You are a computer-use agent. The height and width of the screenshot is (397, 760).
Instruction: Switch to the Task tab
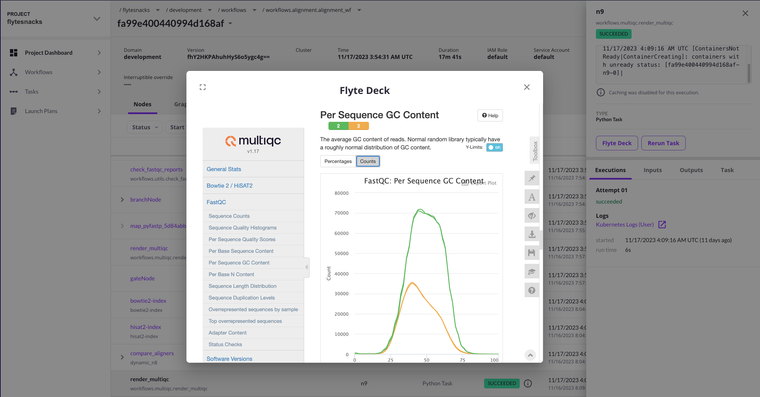point(727,170)
